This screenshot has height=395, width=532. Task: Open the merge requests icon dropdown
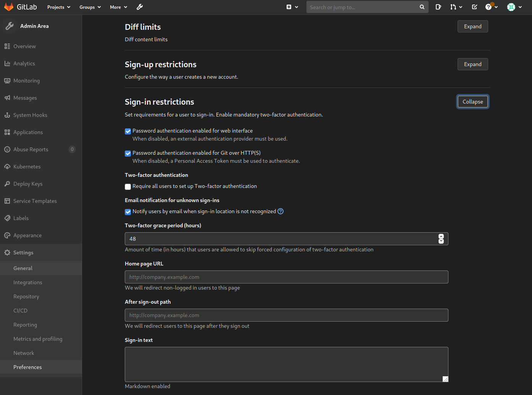(x=456, y=7)
